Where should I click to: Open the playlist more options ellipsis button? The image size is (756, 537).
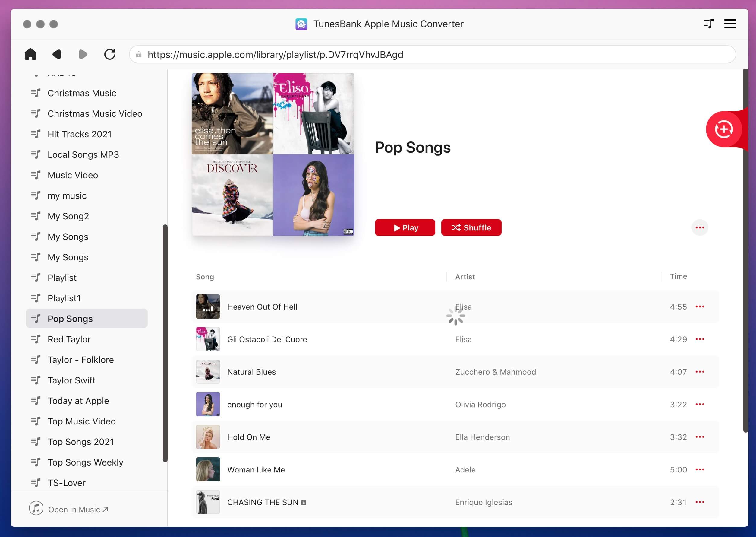point(700,227)
